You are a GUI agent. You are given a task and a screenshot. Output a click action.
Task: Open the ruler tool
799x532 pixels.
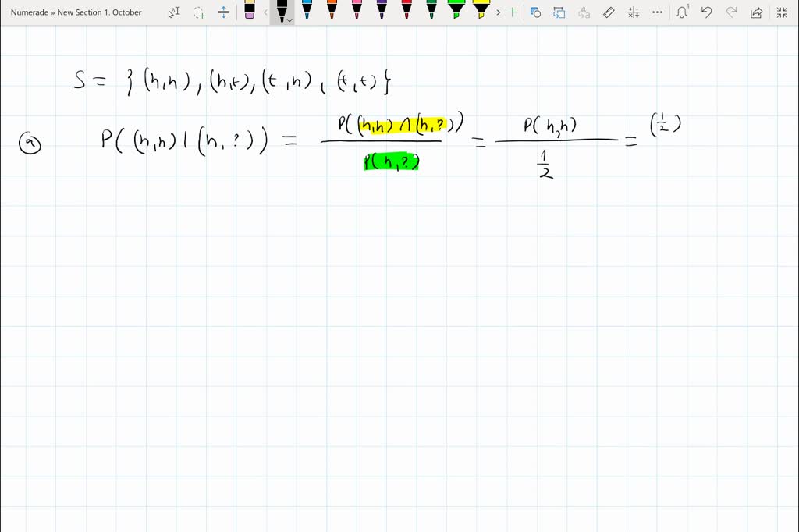click(x=608, y=12)
